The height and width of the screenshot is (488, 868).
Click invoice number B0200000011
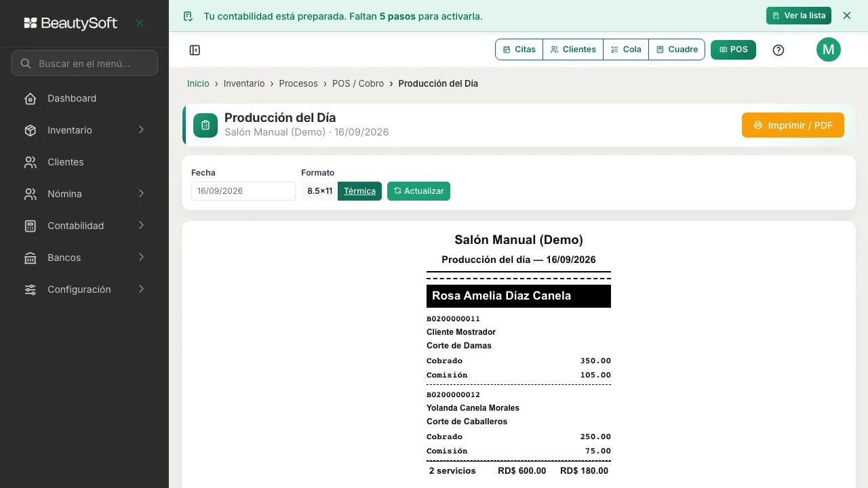click(453, 319)
